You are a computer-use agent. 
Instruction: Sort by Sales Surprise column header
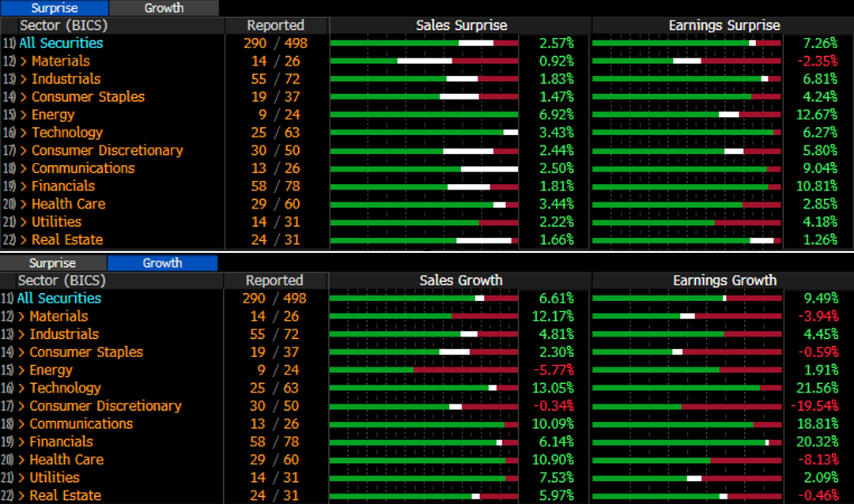point(461,25)
